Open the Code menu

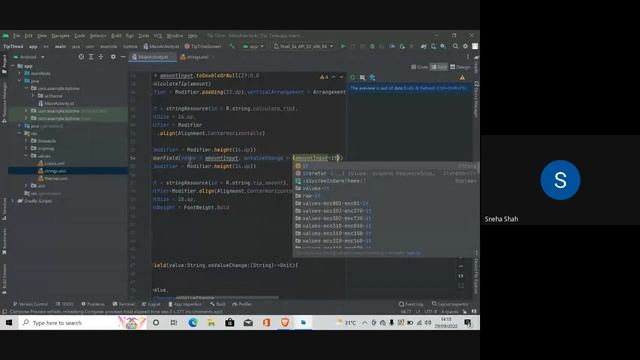click(80, 36)
